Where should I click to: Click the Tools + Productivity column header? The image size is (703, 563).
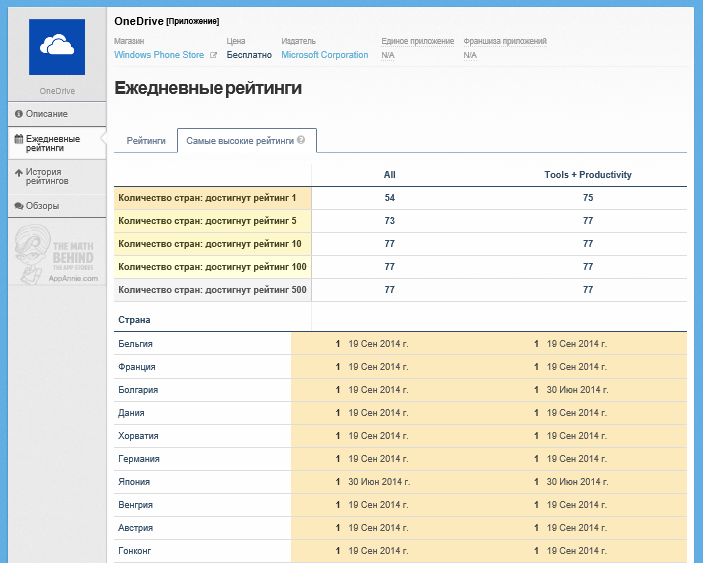(588, 175)
